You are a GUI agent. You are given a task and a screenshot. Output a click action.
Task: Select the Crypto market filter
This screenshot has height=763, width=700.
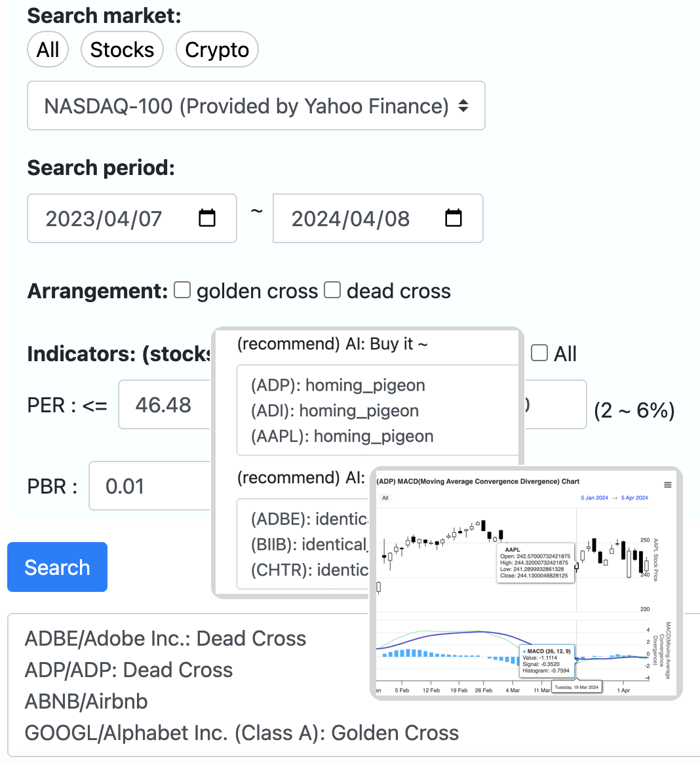pyautogui.click(x=217, y=50)
